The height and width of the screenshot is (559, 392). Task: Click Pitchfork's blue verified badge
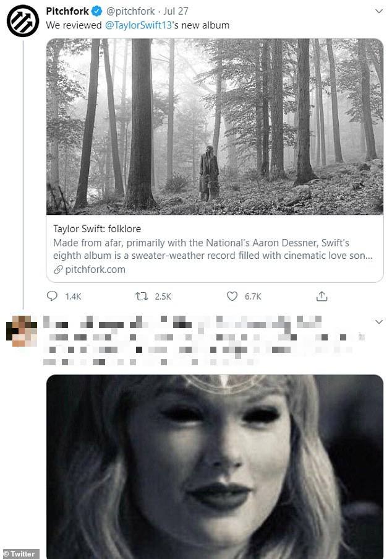[96, 11]
